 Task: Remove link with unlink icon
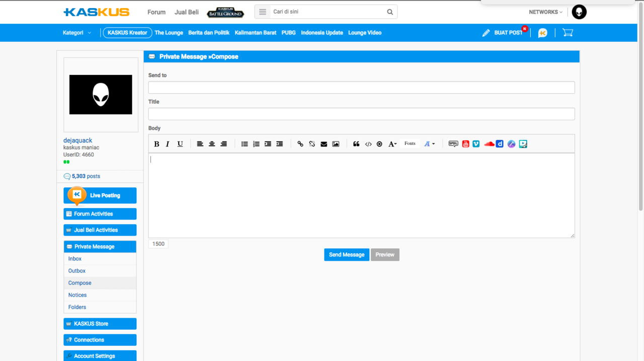click(x=312, y=144)
